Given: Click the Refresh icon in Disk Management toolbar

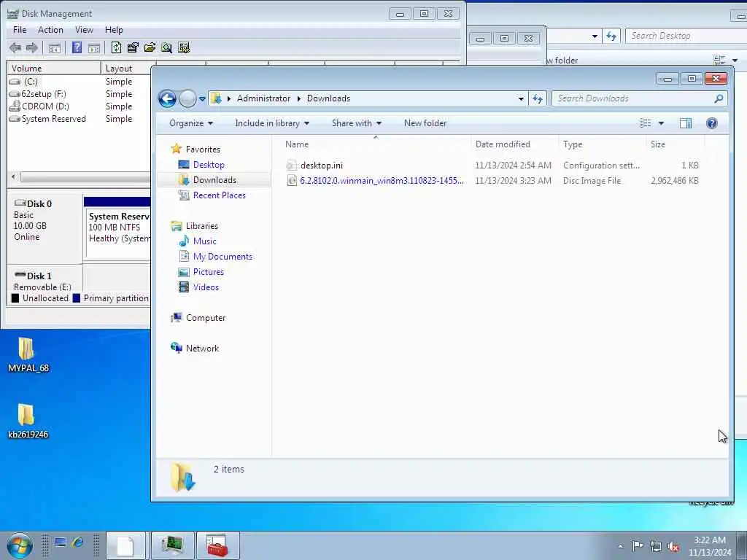Looking at the screenshot, I should pos(116,47).
